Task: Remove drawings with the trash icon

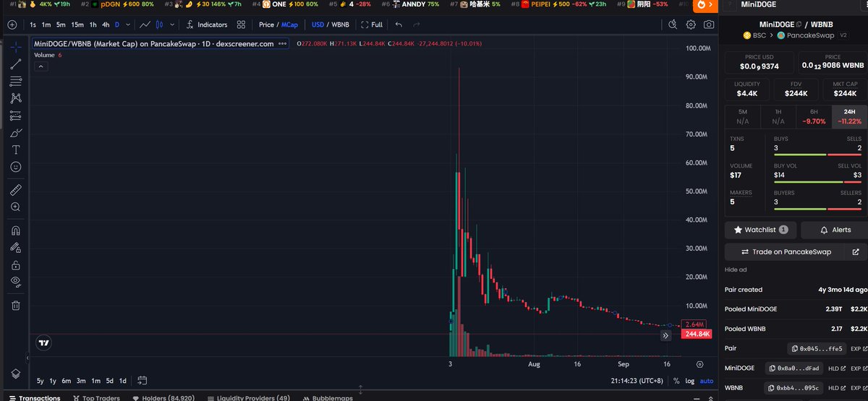Action: [16, 305]
